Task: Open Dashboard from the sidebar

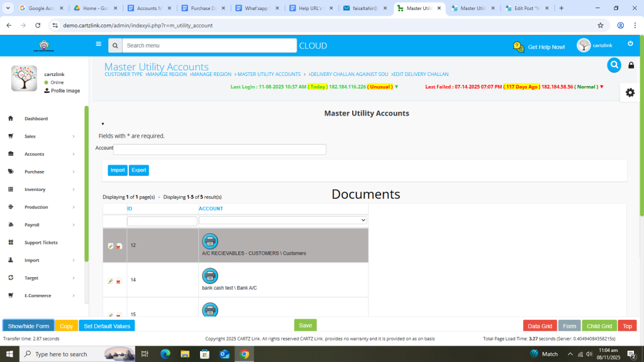Action: pyautogui.click(x=36, y=119)
